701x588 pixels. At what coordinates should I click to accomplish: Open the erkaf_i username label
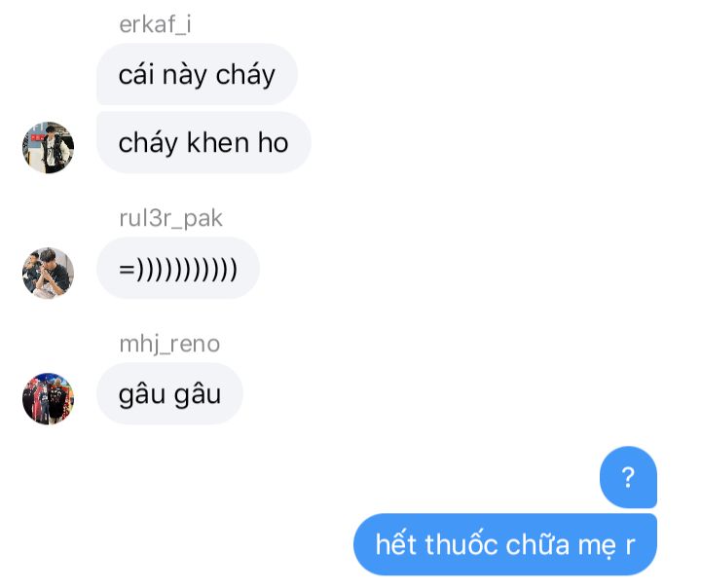[x=155, y=24]
